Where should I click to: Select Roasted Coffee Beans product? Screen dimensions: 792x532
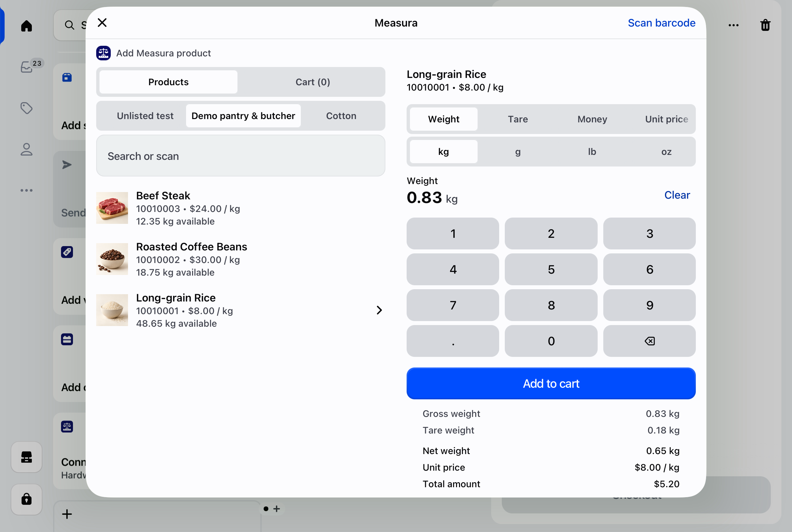pos(240,259)
